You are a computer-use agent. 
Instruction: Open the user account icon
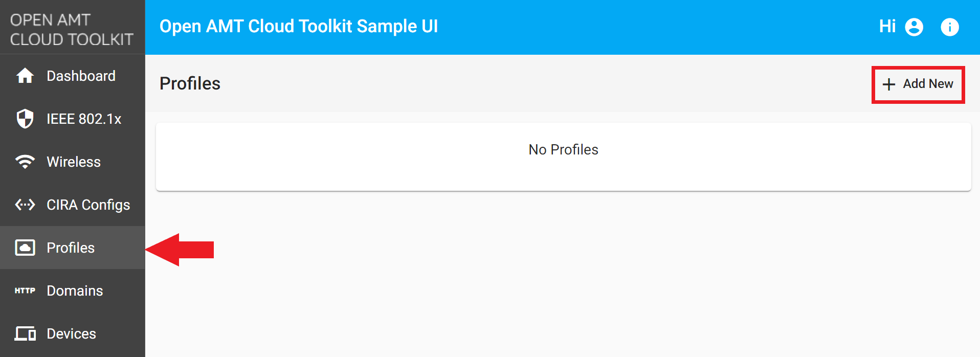[x=914, y=27]
